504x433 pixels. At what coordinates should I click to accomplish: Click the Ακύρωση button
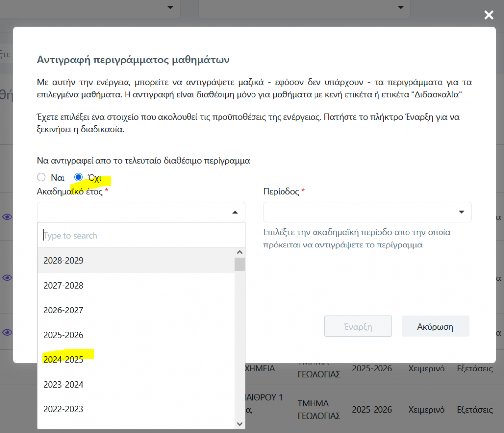click(x=435, y=327)
